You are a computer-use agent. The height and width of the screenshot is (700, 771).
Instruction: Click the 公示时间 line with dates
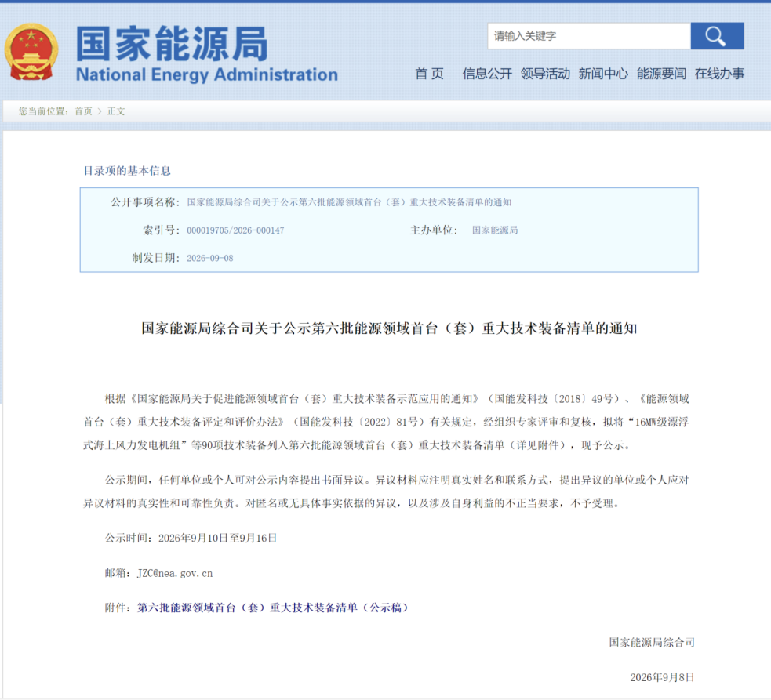click(191, 539)
